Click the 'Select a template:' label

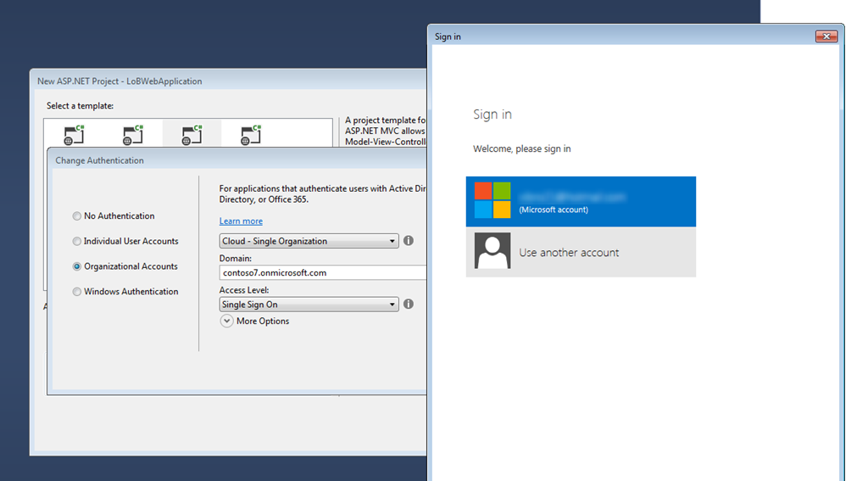click(80, 105)
